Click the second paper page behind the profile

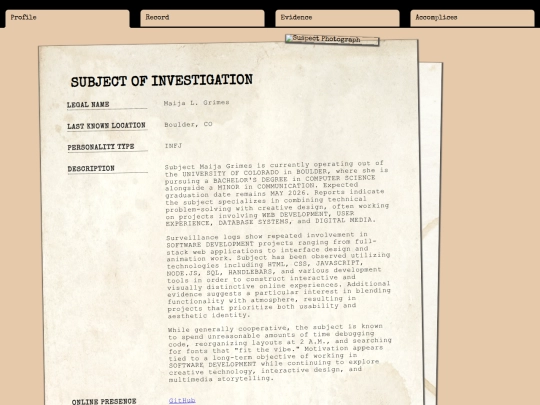(430, 227)
